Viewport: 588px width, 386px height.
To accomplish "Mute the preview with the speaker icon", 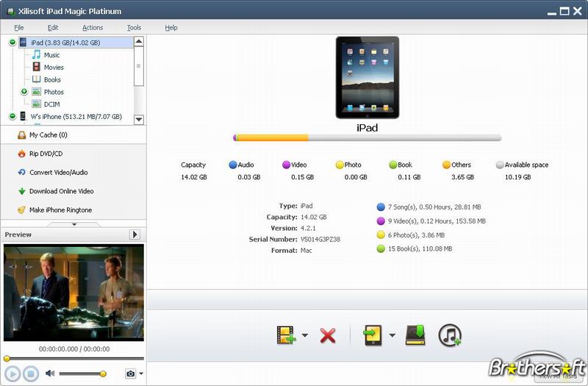I will click(50, 374).
